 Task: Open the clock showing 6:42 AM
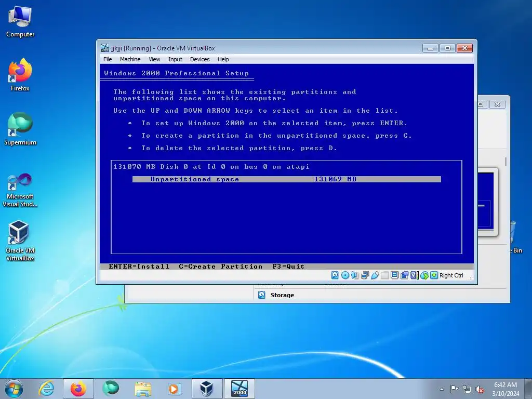(506, 389)
